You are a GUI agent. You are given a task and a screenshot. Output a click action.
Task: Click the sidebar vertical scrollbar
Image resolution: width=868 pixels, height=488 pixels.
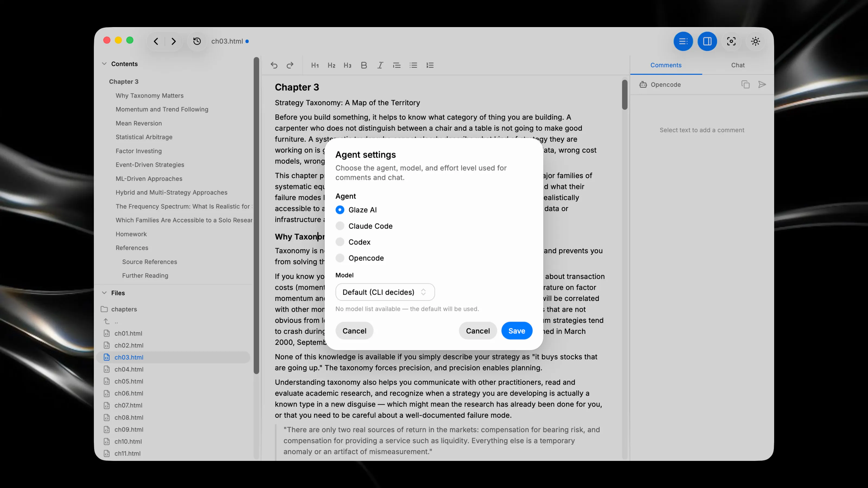256,216
